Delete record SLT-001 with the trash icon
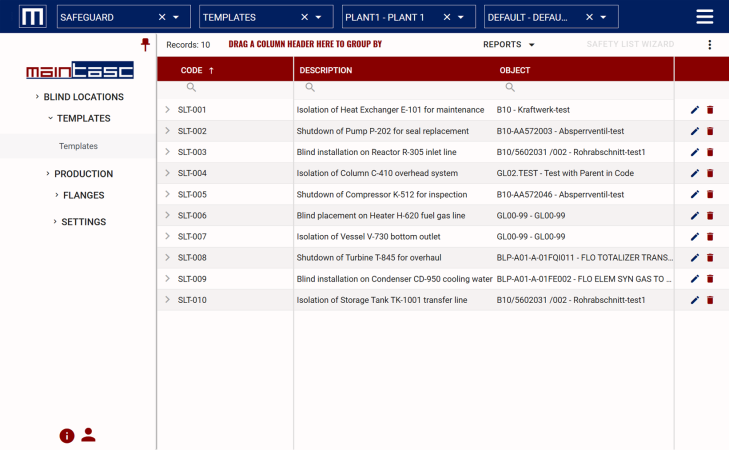Screen dimensions: 729x450 pos(710,110)
